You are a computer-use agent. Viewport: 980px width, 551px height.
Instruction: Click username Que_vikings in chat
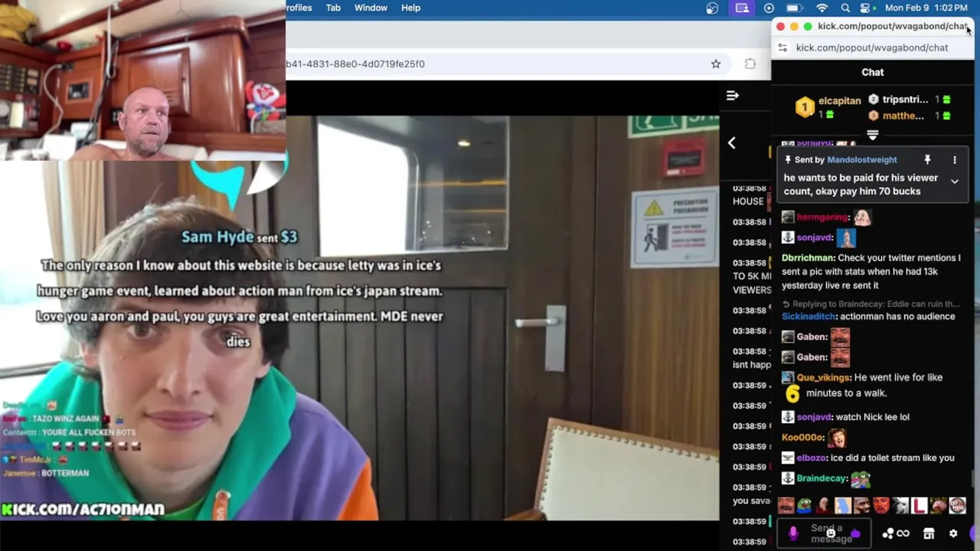pos(823,377)
